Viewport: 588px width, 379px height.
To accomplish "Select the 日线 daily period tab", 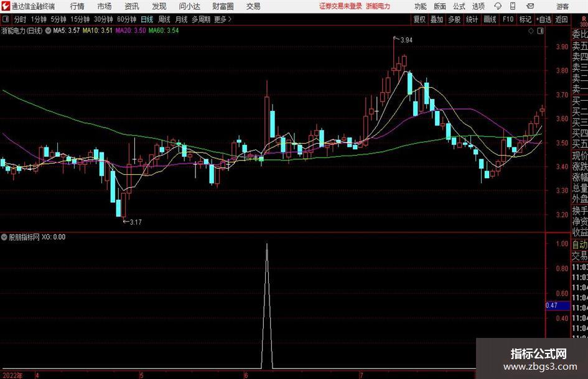I will click(147, 19).
